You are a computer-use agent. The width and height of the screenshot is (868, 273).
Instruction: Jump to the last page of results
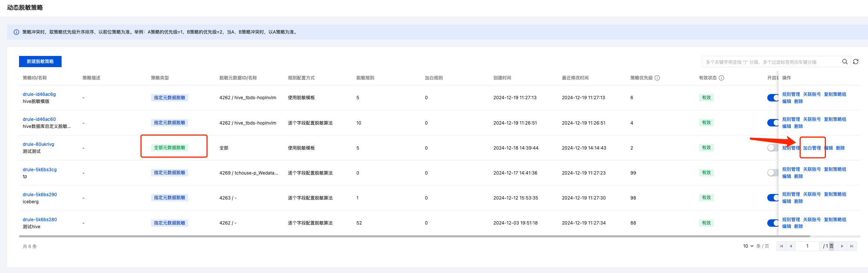[x=852, y=246]
